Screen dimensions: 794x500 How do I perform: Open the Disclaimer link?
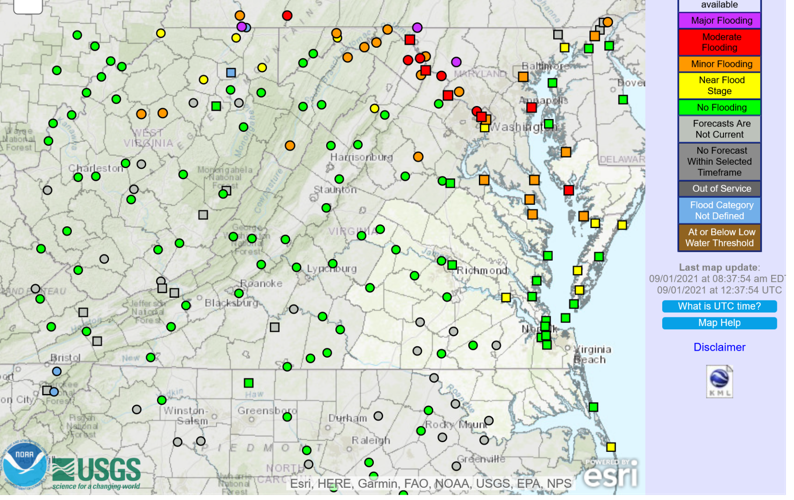719,348
